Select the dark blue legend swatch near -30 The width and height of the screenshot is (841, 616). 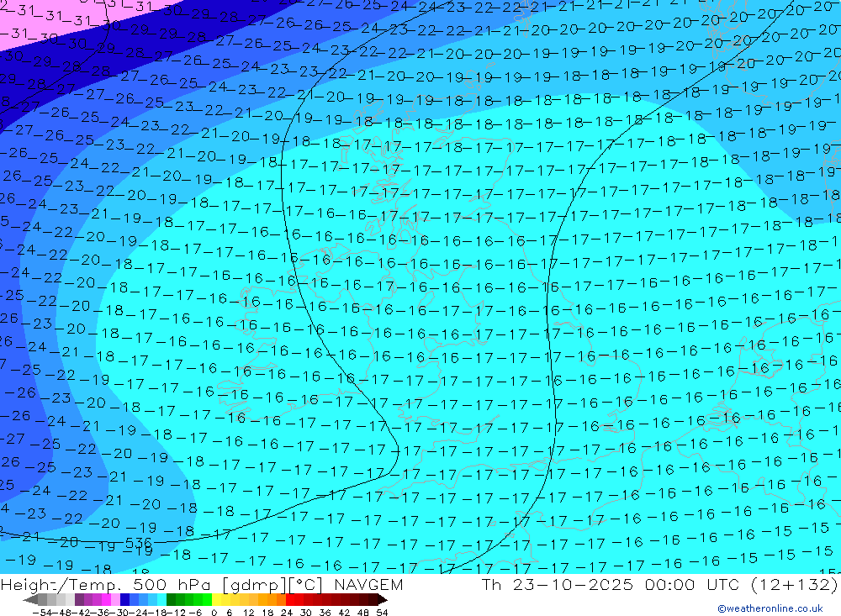pyautogui.click(x=124, y=599)
